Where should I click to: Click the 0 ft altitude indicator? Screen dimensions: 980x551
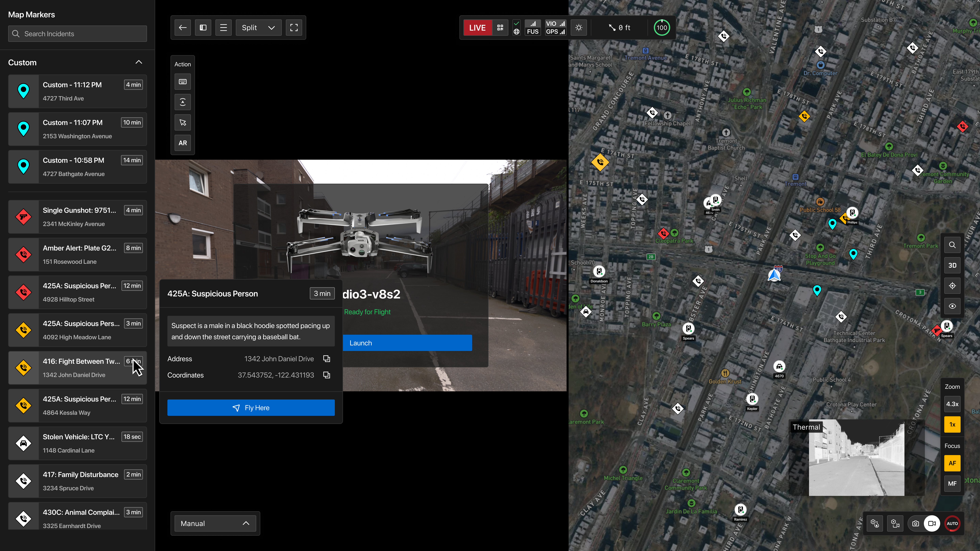(620, 27)
